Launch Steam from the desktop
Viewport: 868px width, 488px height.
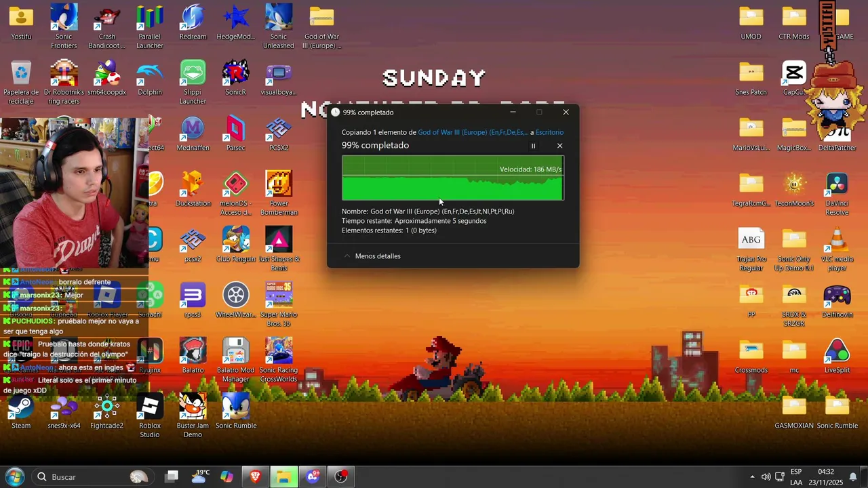pyautogui.click(x=21, y=412)
